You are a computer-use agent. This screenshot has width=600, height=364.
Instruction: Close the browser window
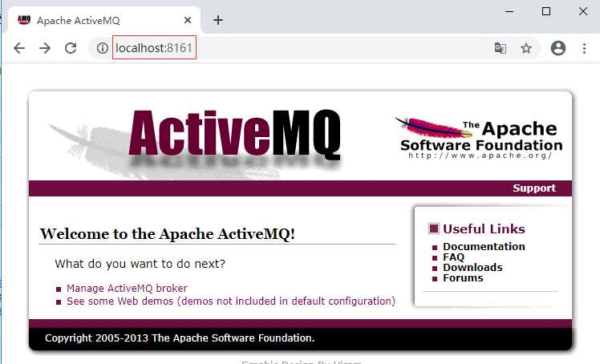coord(583,11)
